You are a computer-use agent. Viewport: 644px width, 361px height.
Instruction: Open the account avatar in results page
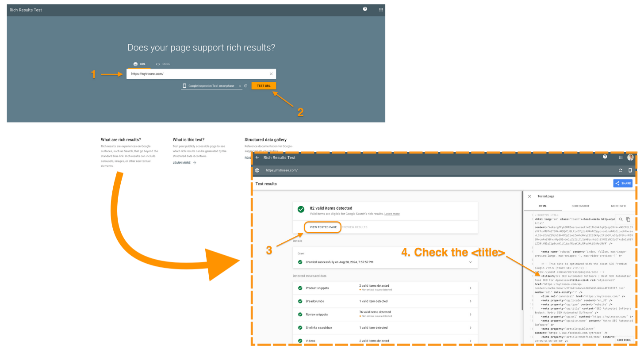click(630, 157)
